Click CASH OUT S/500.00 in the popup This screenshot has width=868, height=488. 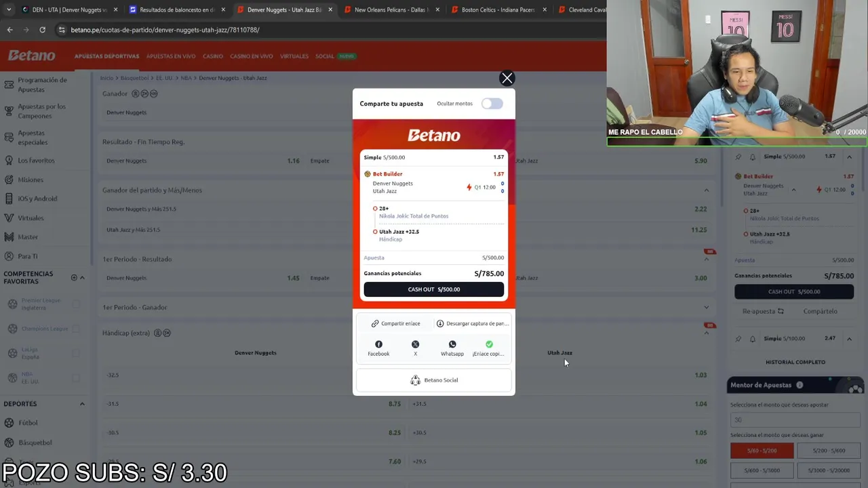434,289
